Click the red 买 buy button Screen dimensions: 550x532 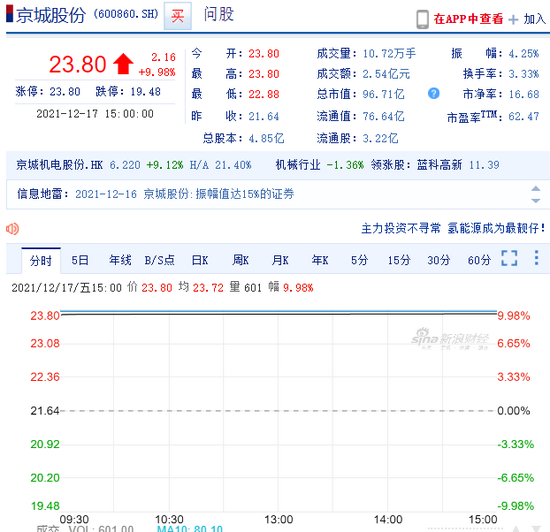coord(177,16)
